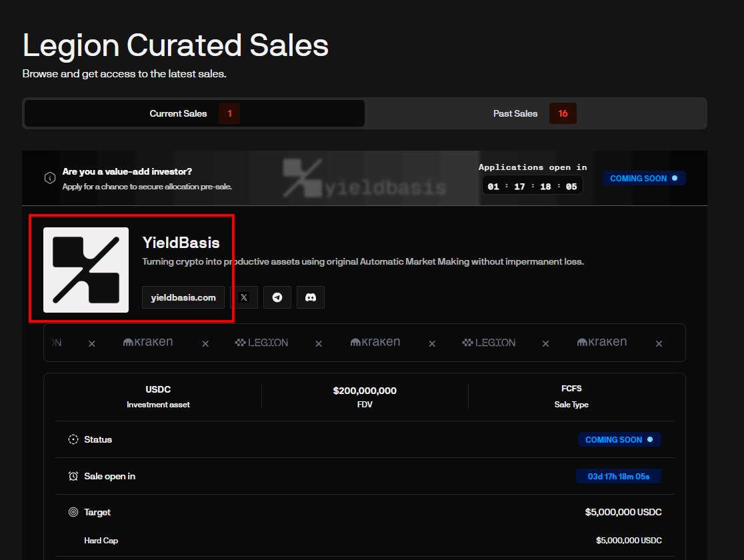Click the 03d 17h 18m 05s countdown badge
The width and height of the screenshot is (744, 560).
[x=618, y=477]
